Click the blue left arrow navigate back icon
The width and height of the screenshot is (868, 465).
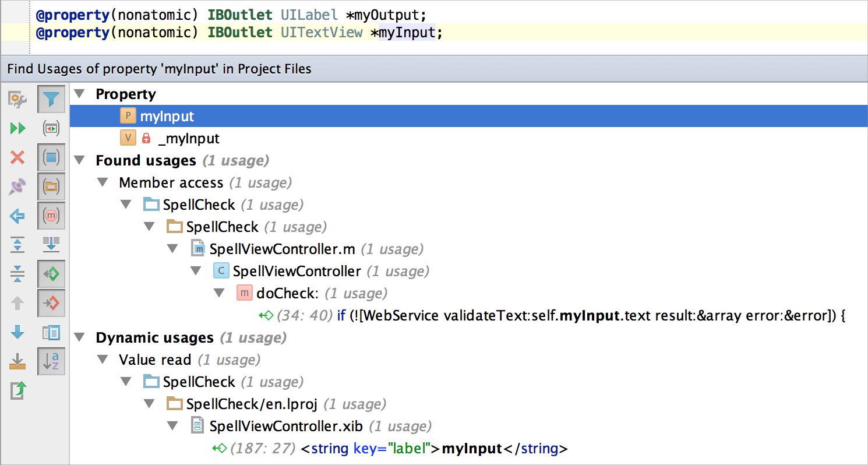click(17, 216)
